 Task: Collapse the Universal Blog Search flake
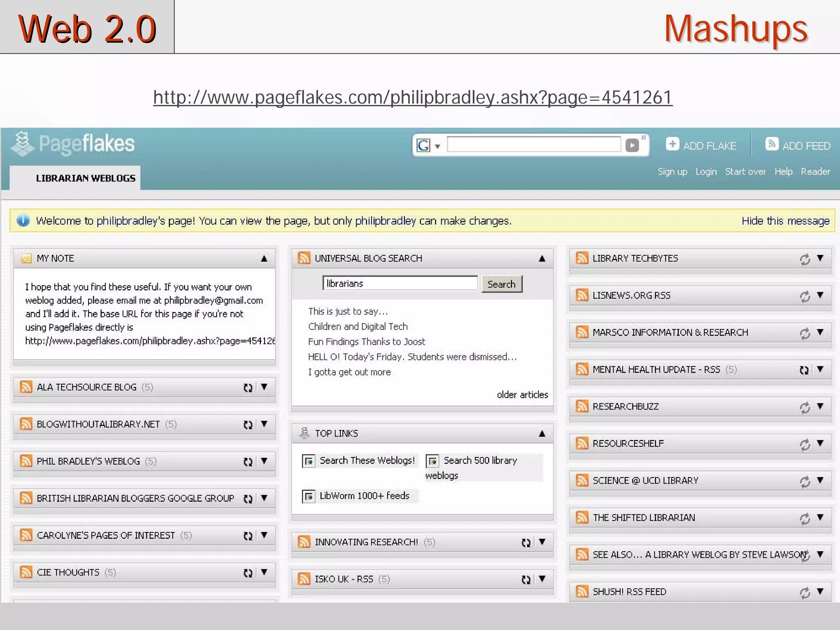pyautogui.click(x=542, y=259)
